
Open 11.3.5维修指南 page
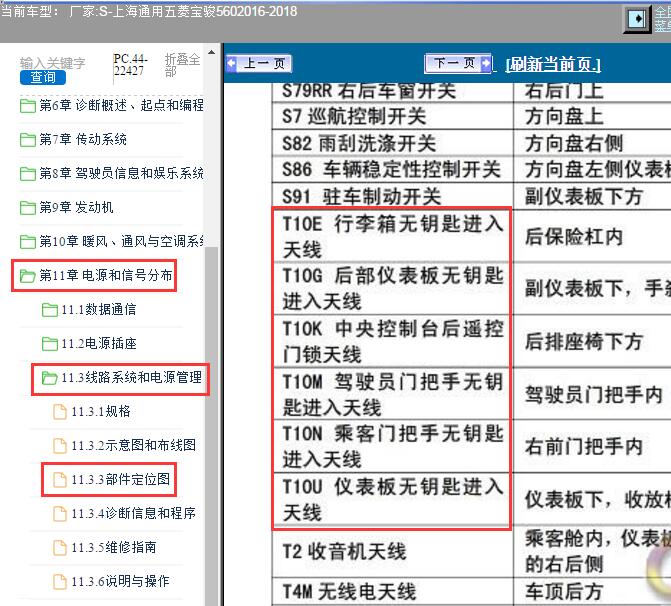pyautogui.click(x=114, y=547)
